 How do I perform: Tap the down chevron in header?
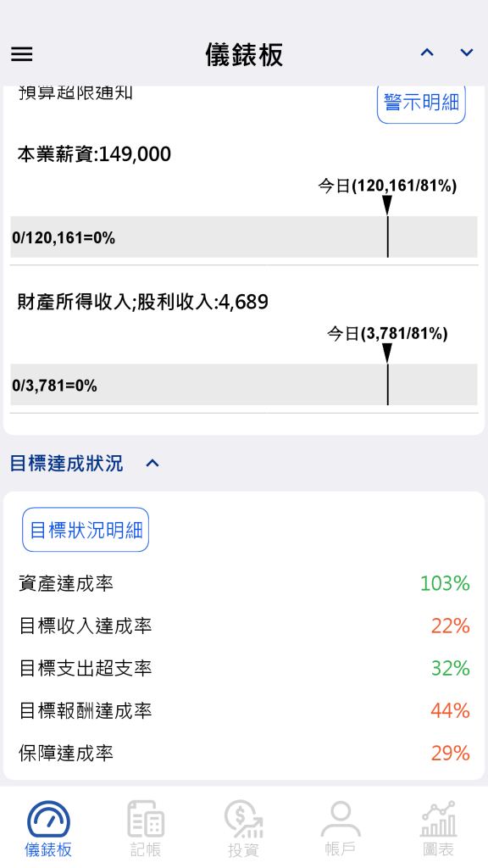coord(467,53)
